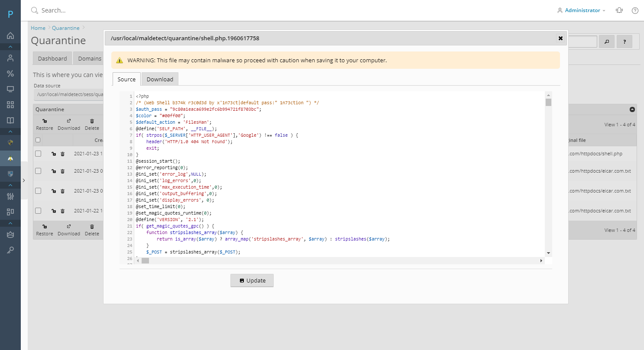Open the notifications icon in top bar
This screenshot has width=644, height=350.
click(x=619, y=10)
